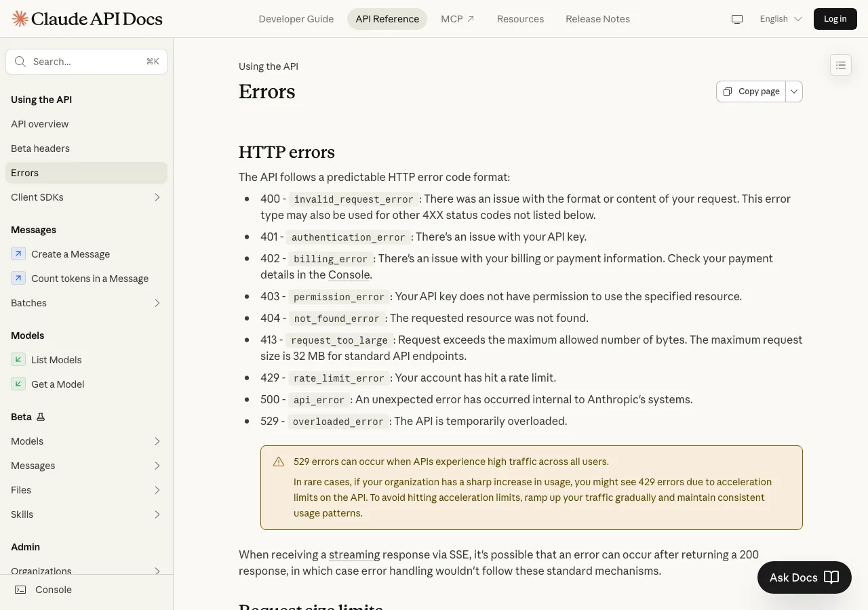The height and width of the screenshot is (610, 868).
Task: Click the Claude starburst logo icon
Action: click(20, 19)
